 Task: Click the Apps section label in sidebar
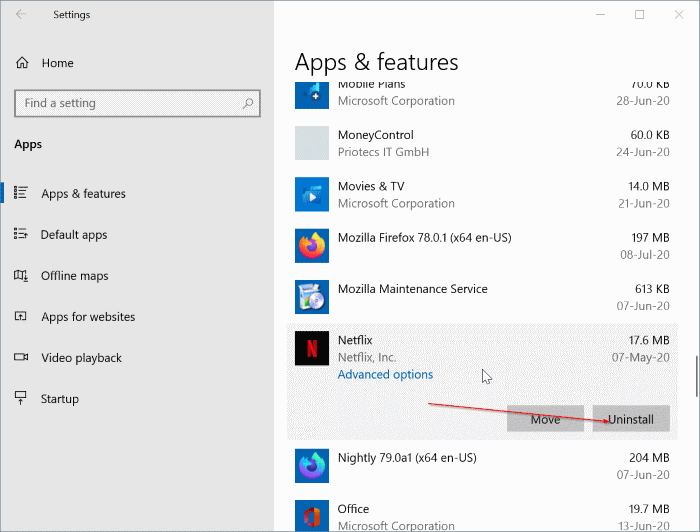pos(28,144)
